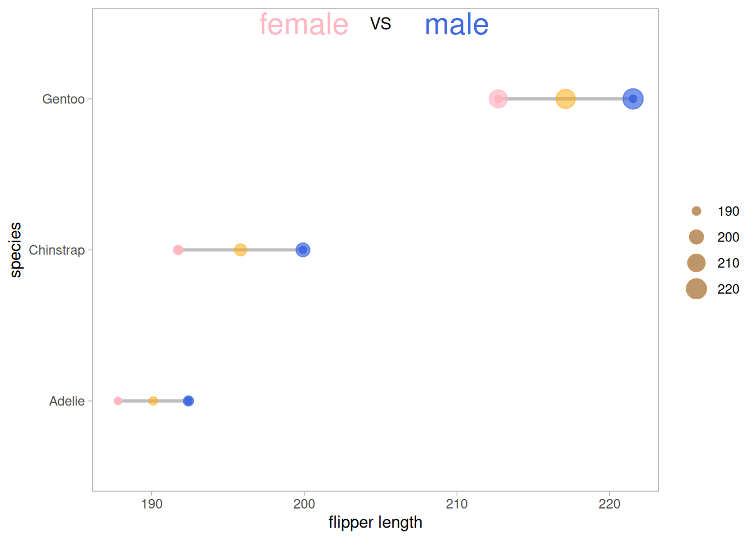Click the smallest legend circle for 190

pyautogui.click(x=696, y=211)
